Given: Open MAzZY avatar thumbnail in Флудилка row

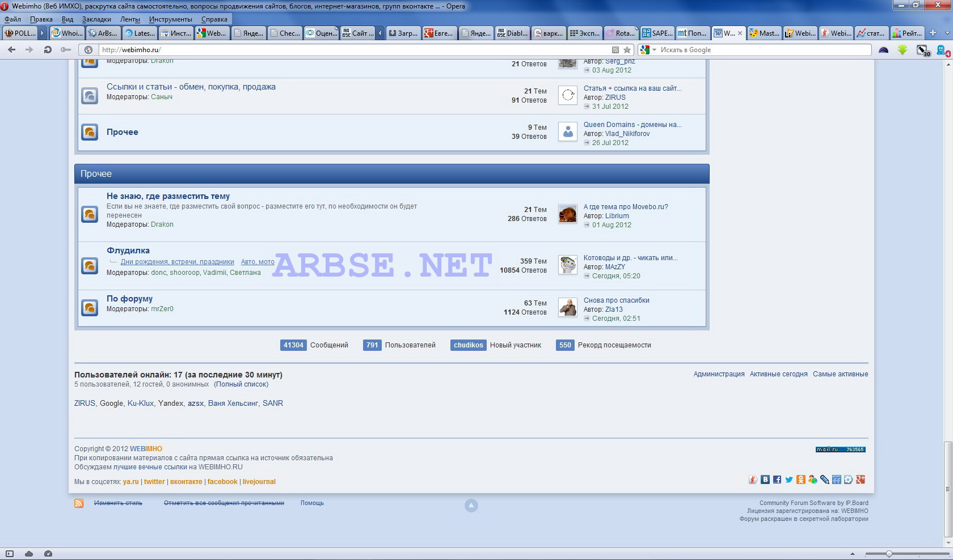Looking at the screenshot, I should (568, 265).
